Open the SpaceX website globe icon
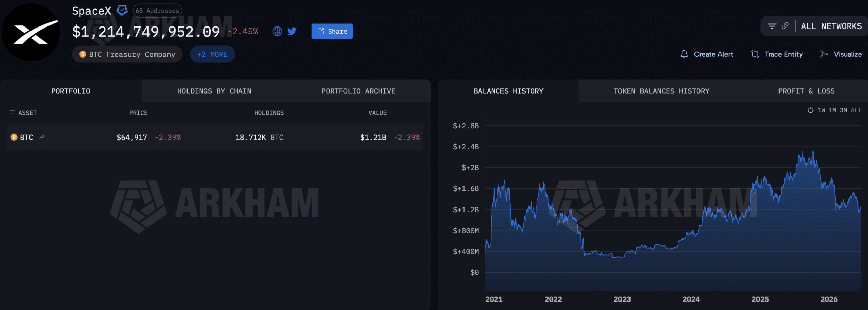868x310 pixels. pyautogui.click(x=277, y=31)
